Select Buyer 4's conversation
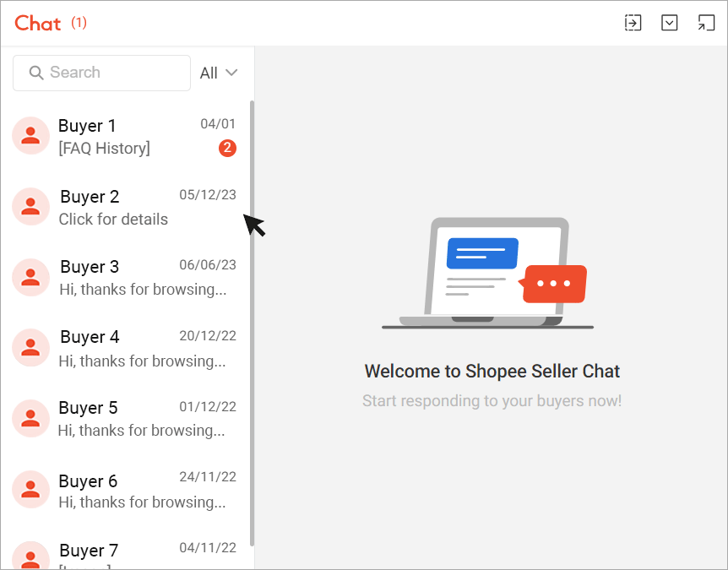The width and height of the screenshot is (728, 570). point(127,347)
